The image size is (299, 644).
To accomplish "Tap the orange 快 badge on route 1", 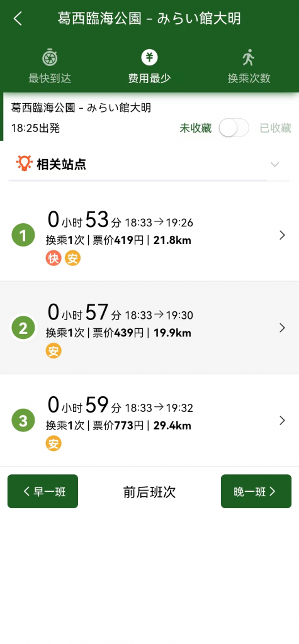I will (x=54, y=258).
